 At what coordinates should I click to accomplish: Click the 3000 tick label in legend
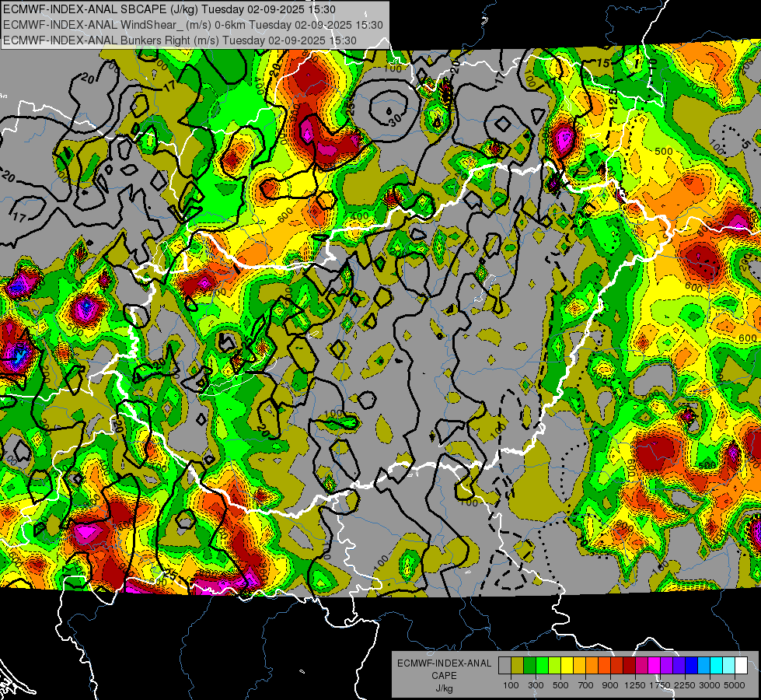(710, 685)
